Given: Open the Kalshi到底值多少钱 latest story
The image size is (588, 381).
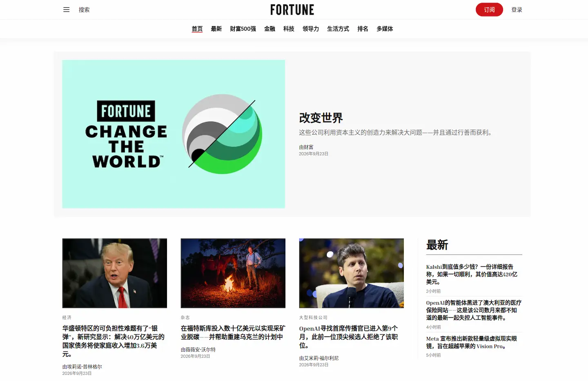Looking at the screenshot, I should pos(472,274).
